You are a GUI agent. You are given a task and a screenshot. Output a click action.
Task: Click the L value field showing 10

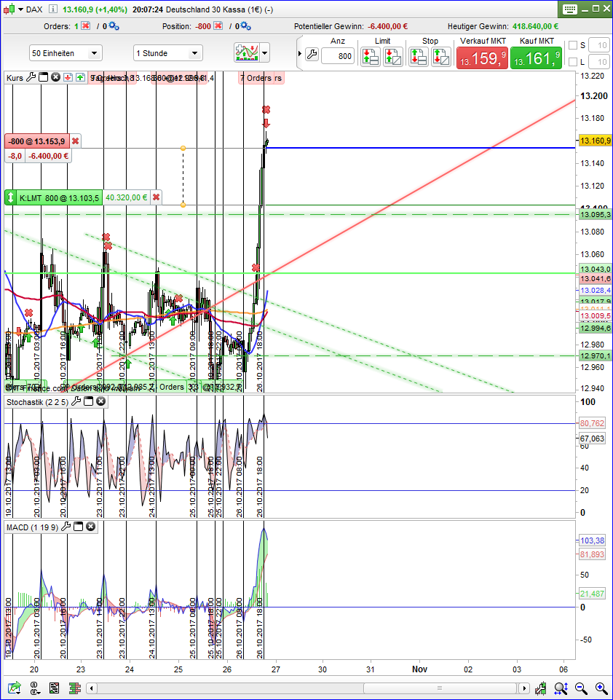pos(599,62)
